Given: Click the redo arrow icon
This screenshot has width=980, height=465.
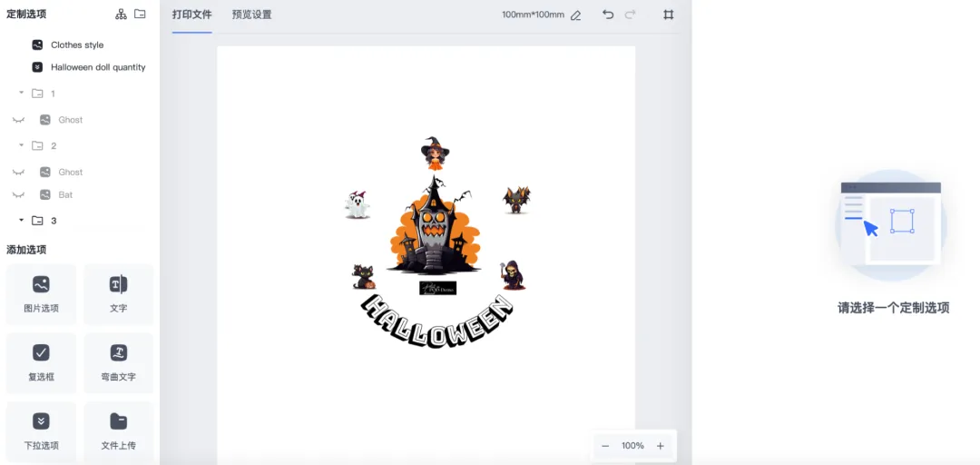Looking at the screenshot, I should click(630, 15).
